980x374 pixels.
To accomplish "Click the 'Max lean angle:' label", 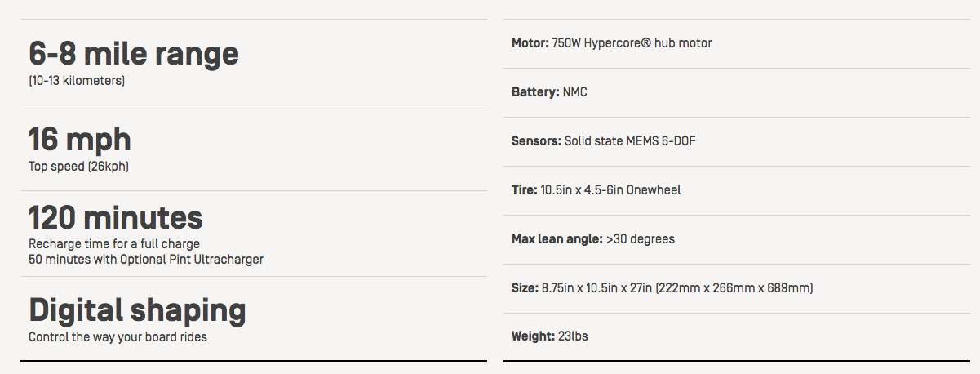I will [x=557, y=239].
